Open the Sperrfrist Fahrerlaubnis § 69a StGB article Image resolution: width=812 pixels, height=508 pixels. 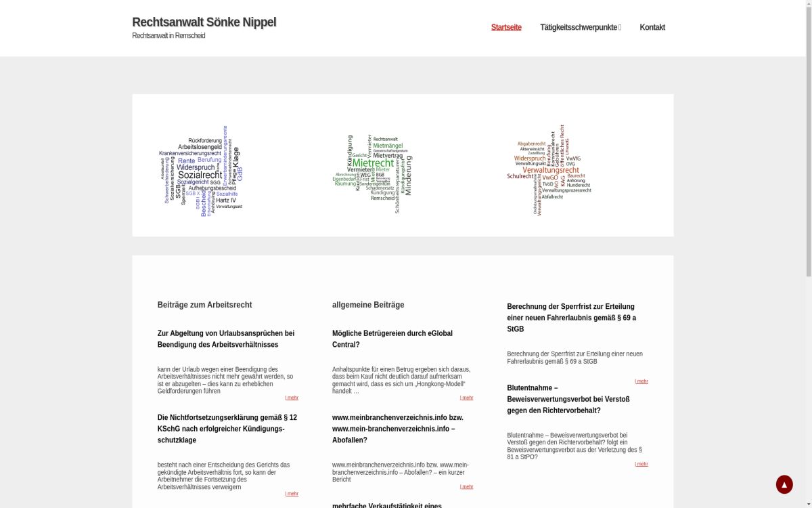(x=570, y=318)
